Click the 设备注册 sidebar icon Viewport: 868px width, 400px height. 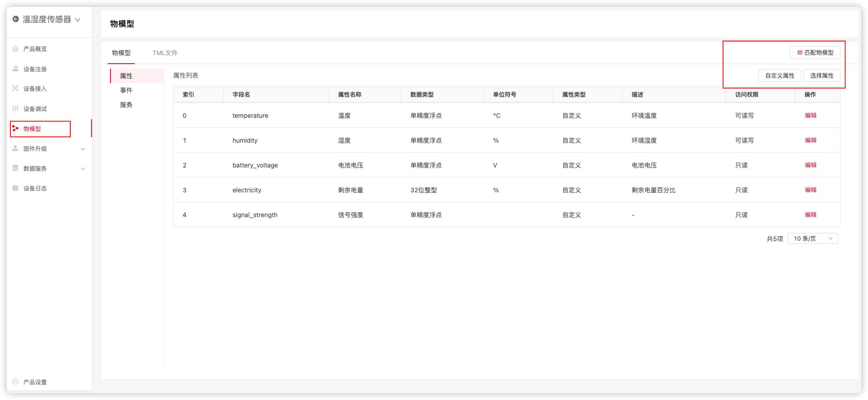pos(15,69)
